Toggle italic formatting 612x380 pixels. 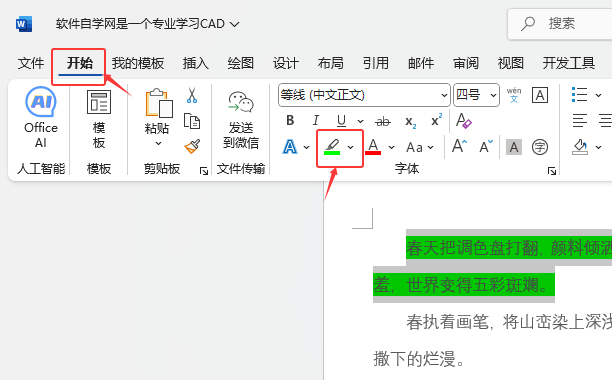pos(316,121)
